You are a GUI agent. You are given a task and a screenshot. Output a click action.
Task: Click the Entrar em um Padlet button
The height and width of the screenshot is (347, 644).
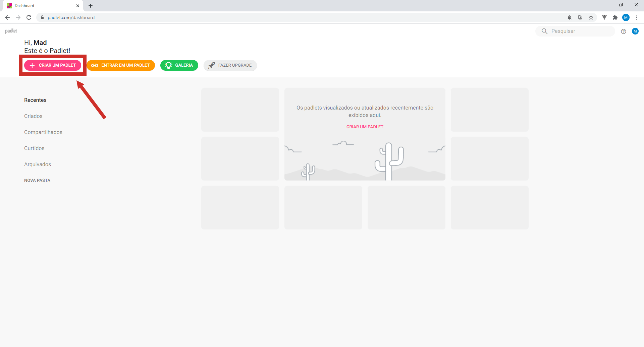coord(121,65)
